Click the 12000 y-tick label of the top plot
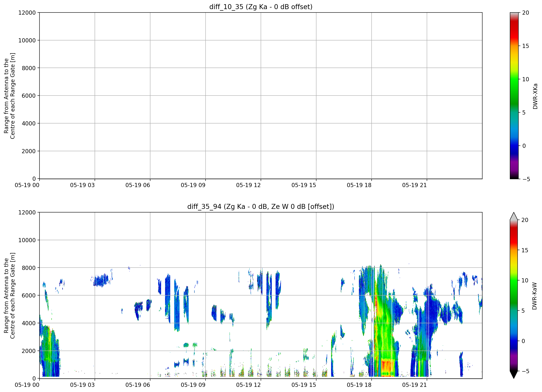 [27, 12]
